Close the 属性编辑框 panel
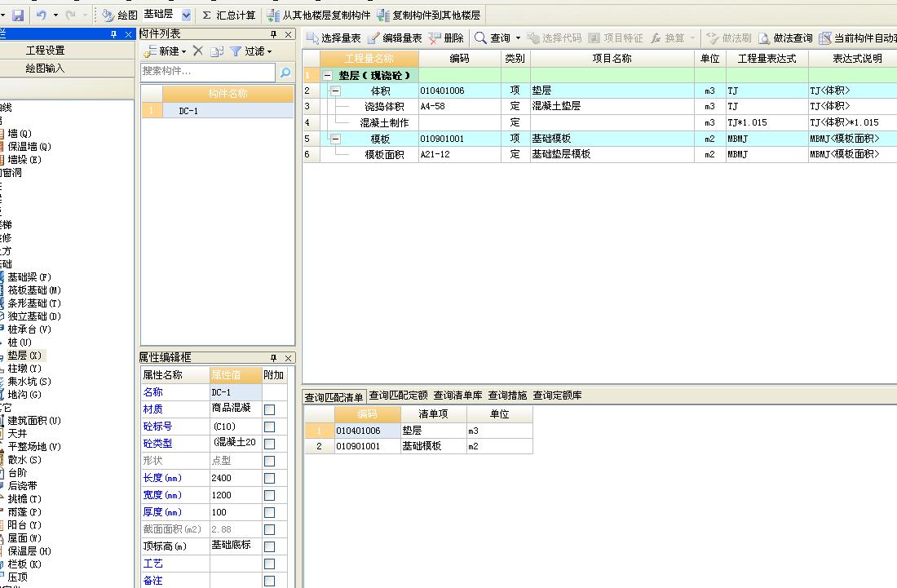 pyautogui.click(x=289, y=358)
